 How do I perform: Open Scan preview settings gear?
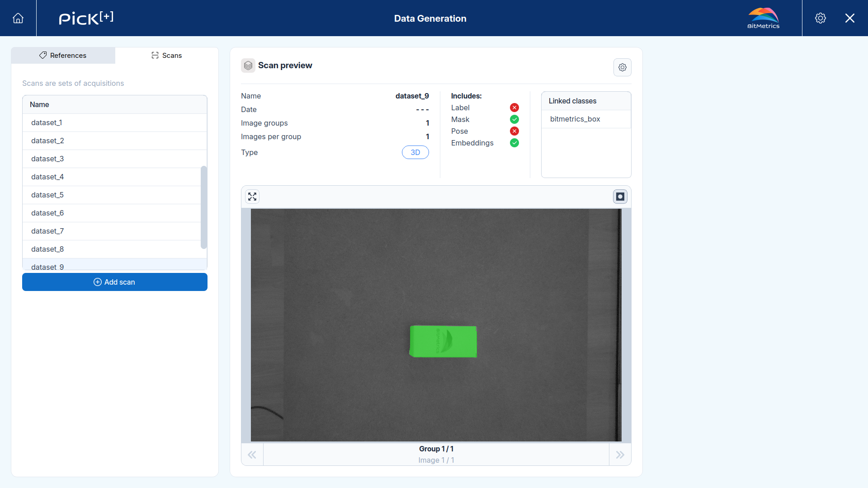coord(623,67)
